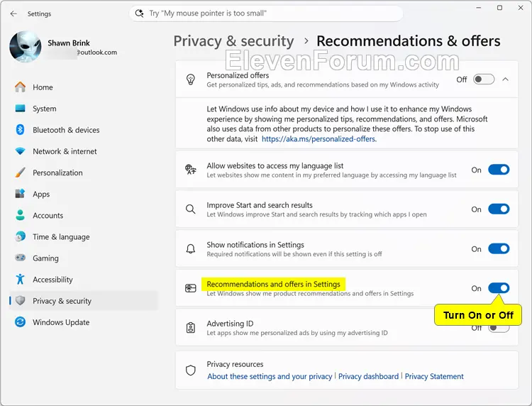Collapse the Personalized offers section chevron
Screen dimensions: 532x406
click(506, 79)
